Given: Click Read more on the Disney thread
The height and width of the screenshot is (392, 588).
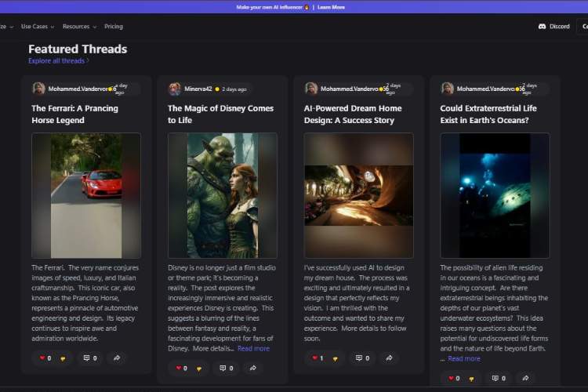Looking at the screenshot, I should (253, 348).
